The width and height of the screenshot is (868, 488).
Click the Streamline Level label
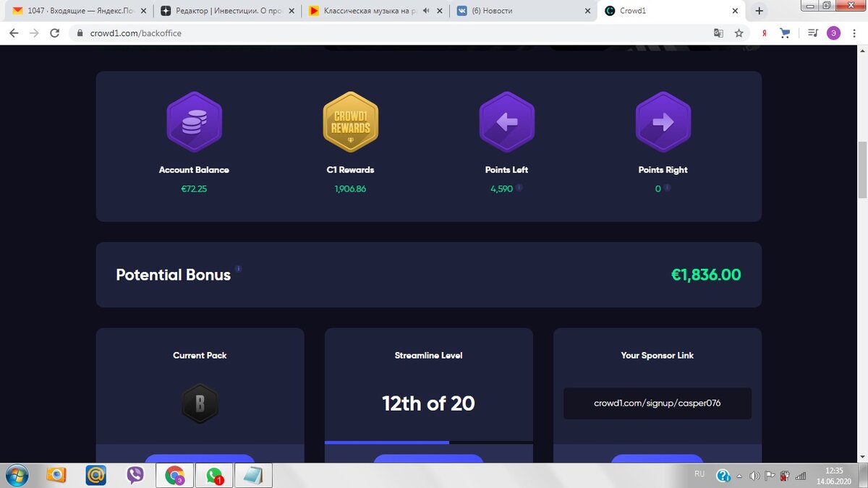pyautogui.click(x=428, y=355)
